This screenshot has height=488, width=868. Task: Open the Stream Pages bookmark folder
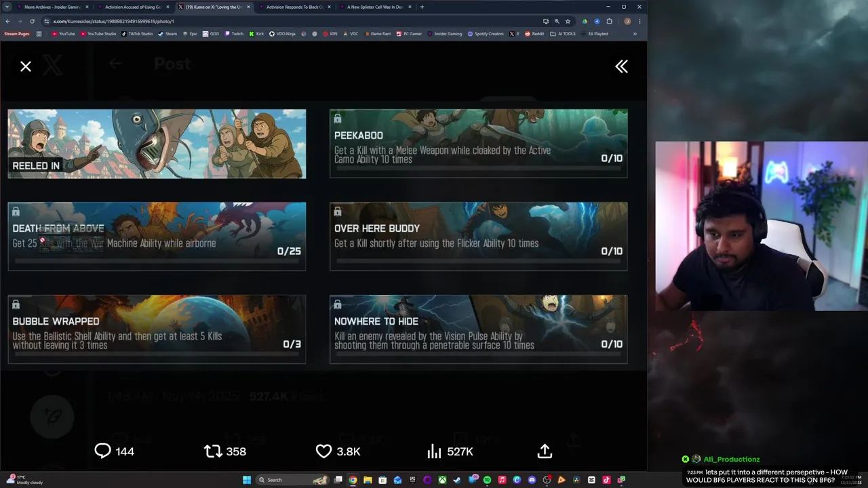16,33
